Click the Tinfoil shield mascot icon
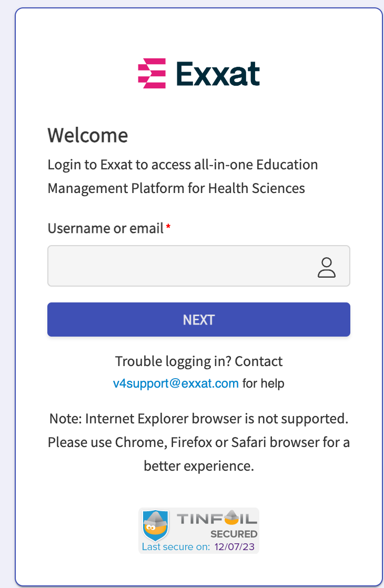 pos(156,525)
